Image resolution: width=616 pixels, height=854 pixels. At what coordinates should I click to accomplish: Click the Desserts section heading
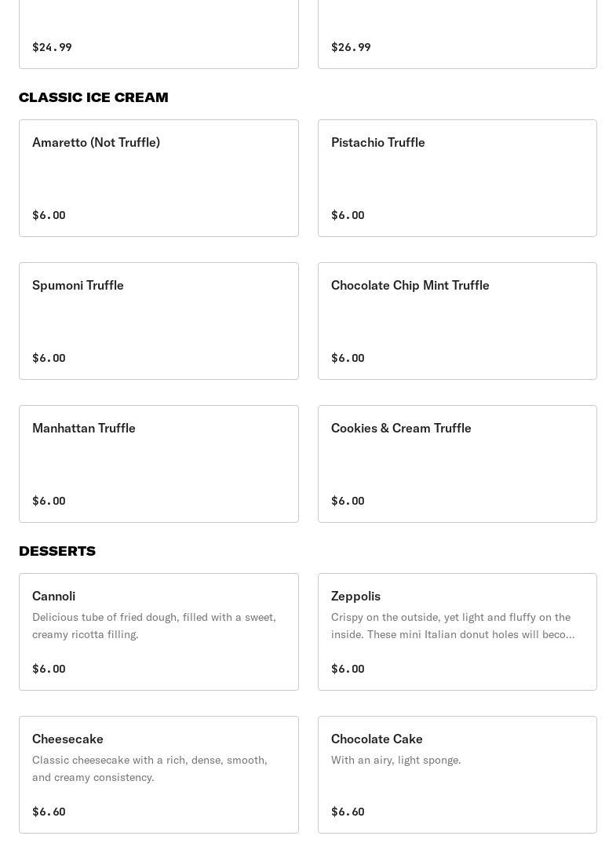pyautogui.click(x=57, y=551)
